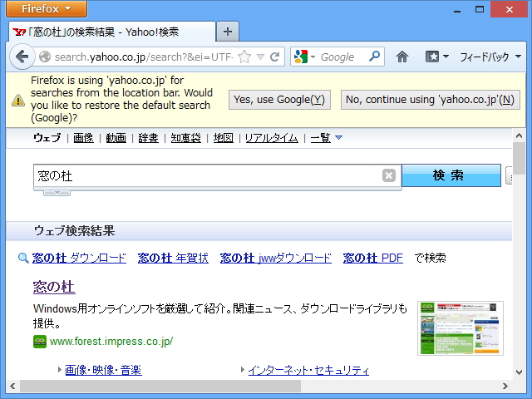
Task: Open related search 窓の杜 jwwダウンロード
Action: coord(276,259)
